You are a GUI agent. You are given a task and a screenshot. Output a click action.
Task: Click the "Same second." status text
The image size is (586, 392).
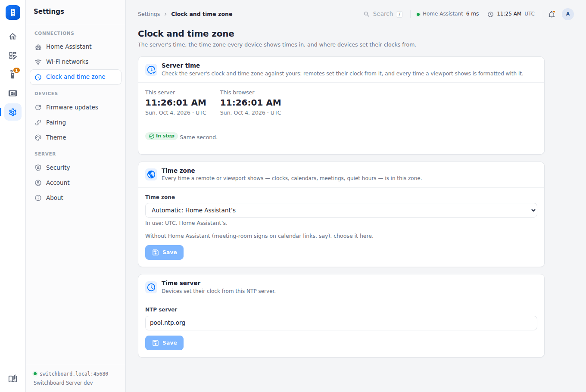tap(199, 137)
